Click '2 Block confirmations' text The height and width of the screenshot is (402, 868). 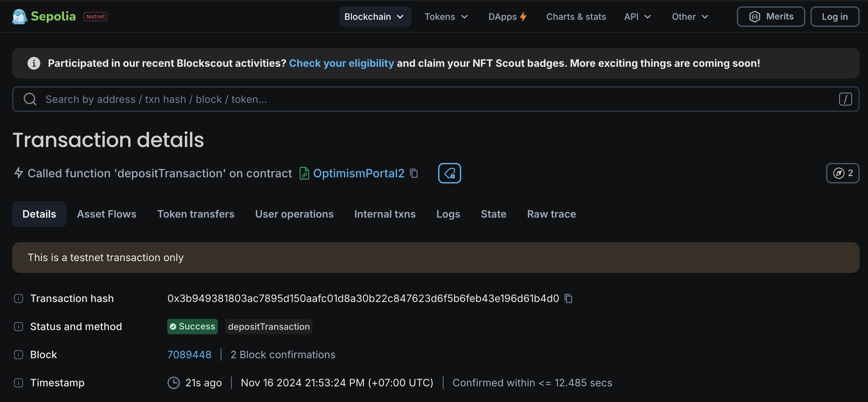click(x=283, y=354)
